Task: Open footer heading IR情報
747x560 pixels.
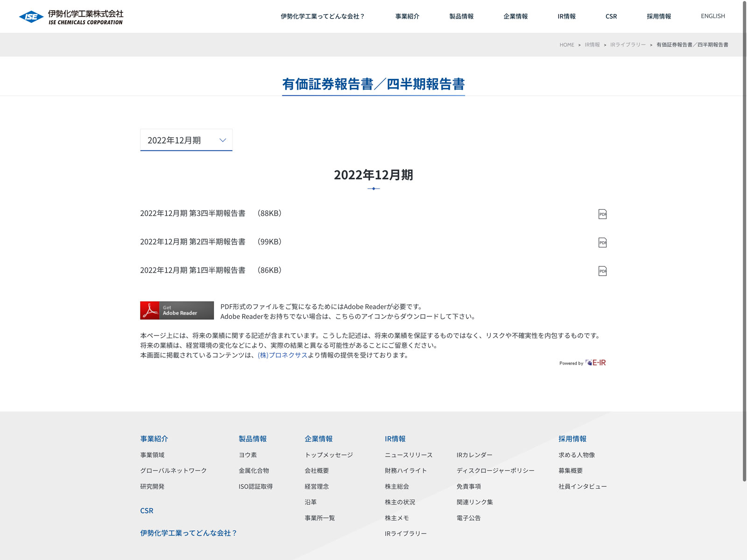Action: point(395,439)
